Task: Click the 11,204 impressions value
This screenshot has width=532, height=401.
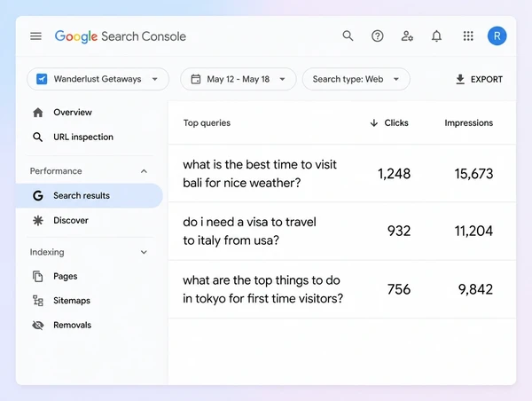Action: [x=474, y=232]
